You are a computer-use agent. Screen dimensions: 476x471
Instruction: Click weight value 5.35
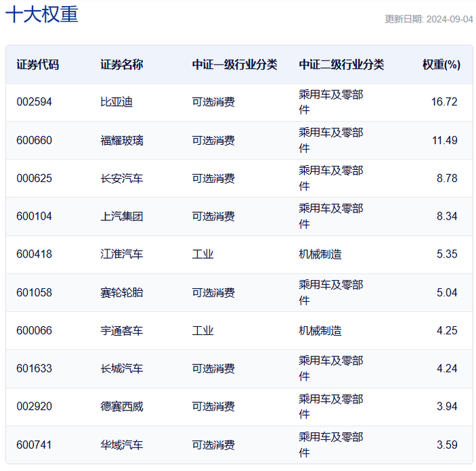click(447, 254)
